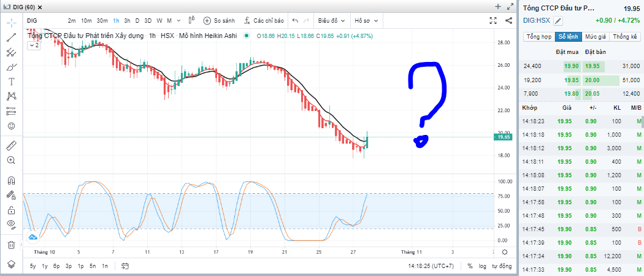
Task: Click the cloud chart icon
Action: (x=33, y=237)
